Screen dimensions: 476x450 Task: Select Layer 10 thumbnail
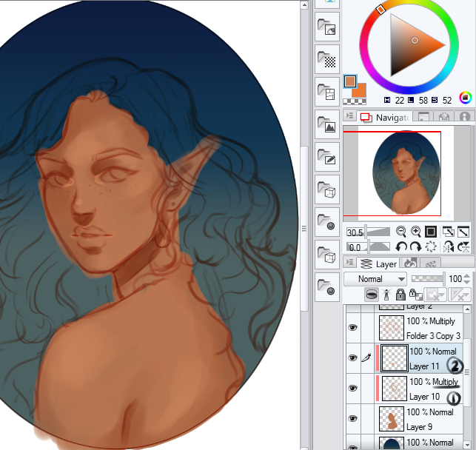point(394,389)
